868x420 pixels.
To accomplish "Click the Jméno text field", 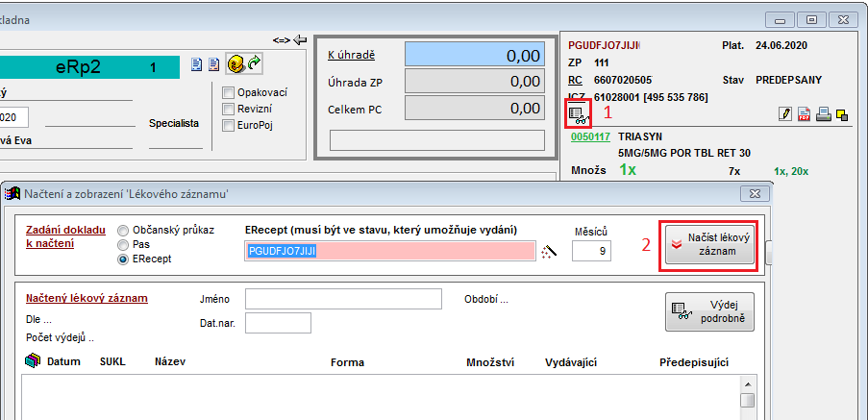I will pyautogui.click(x=343, y=299).
